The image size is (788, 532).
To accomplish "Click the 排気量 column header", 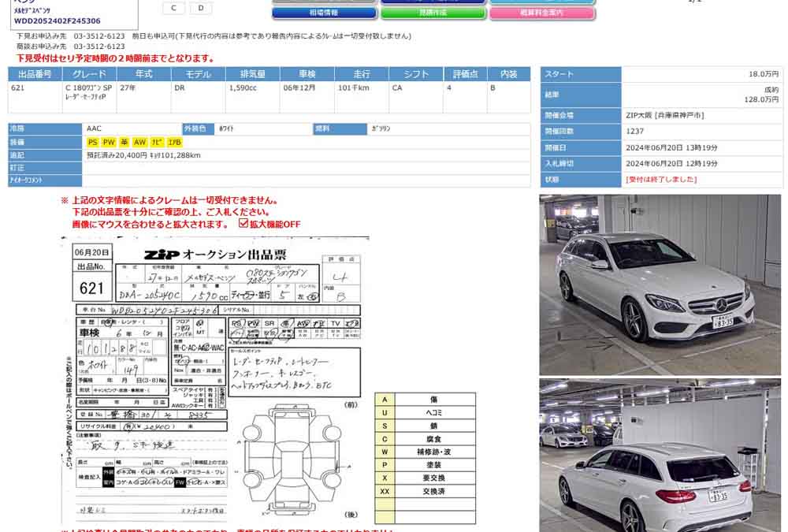I will [253, 74].
